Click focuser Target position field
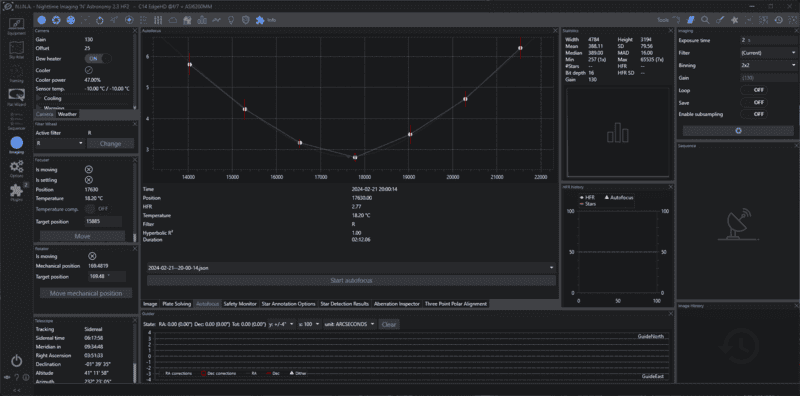 (104, 221)
